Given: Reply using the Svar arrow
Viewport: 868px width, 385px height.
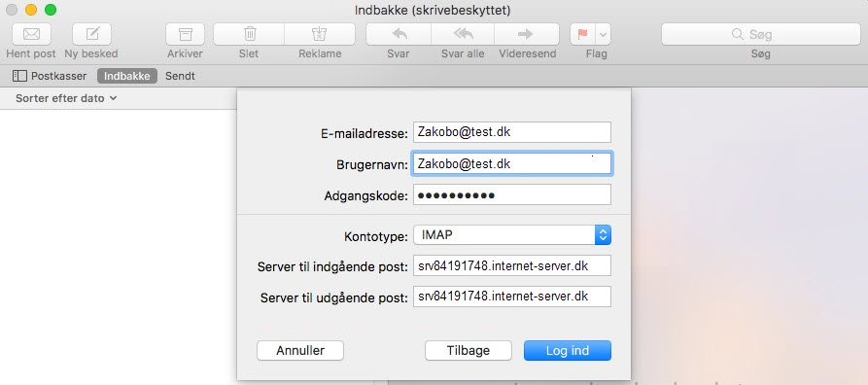Looking at the screenshot, I should tap(399, 34).
